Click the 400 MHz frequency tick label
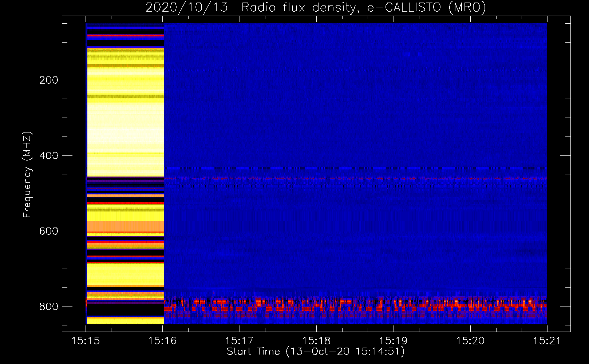This screenshot has height=364, width=589. tap(49, 156)
